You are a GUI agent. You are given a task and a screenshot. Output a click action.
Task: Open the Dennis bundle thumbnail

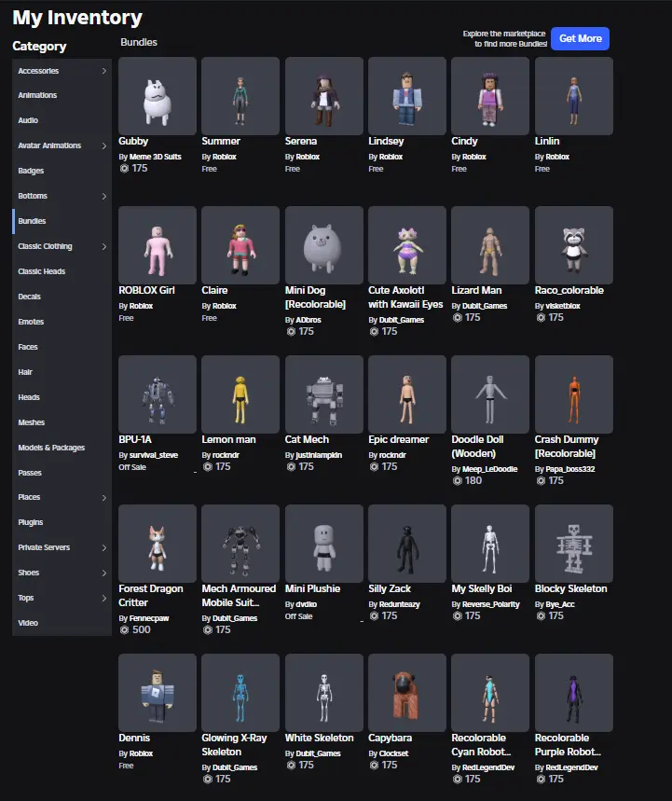[x=158, y=693]
